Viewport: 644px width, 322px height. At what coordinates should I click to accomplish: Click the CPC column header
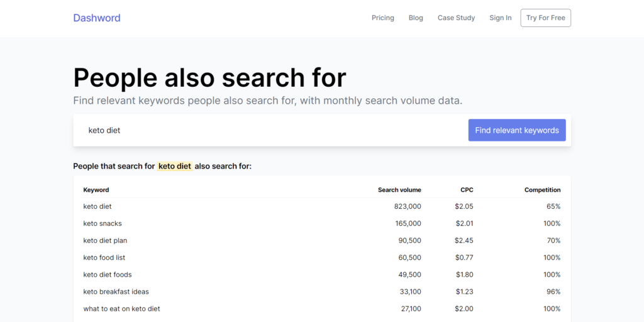tap(467, 190)
